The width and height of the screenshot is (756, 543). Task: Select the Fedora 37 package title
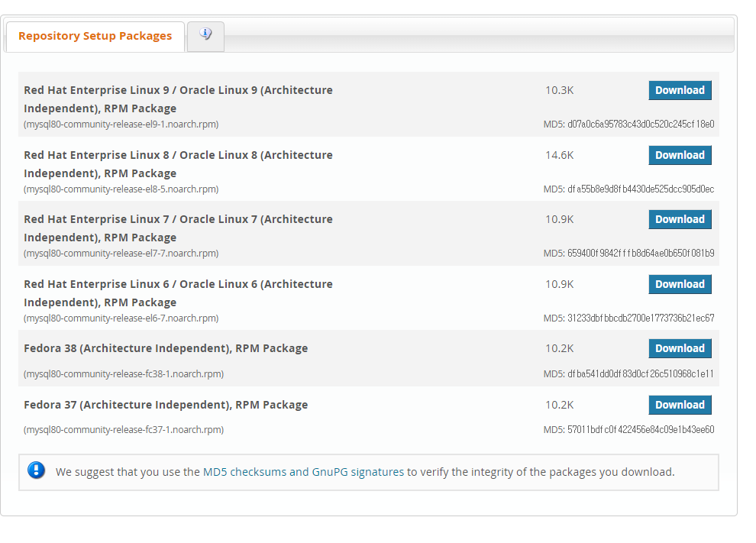(x=166, y=405)
